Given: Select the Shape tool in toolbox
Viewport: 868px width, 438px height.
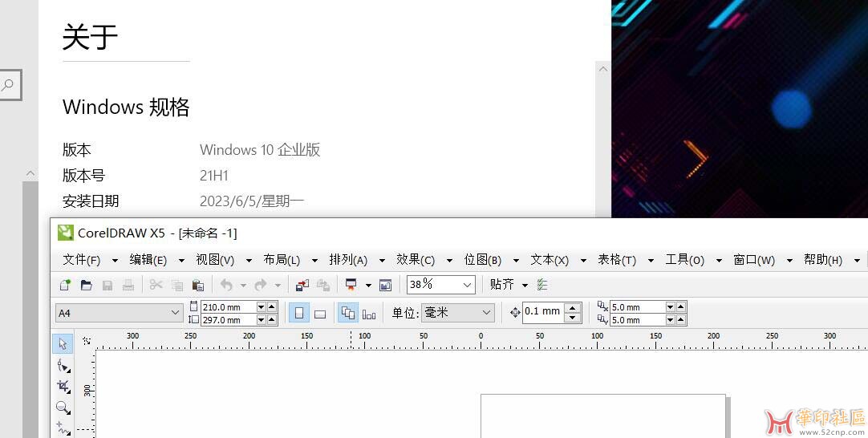Looking at the screenshot, I should (x=63, y=365).
